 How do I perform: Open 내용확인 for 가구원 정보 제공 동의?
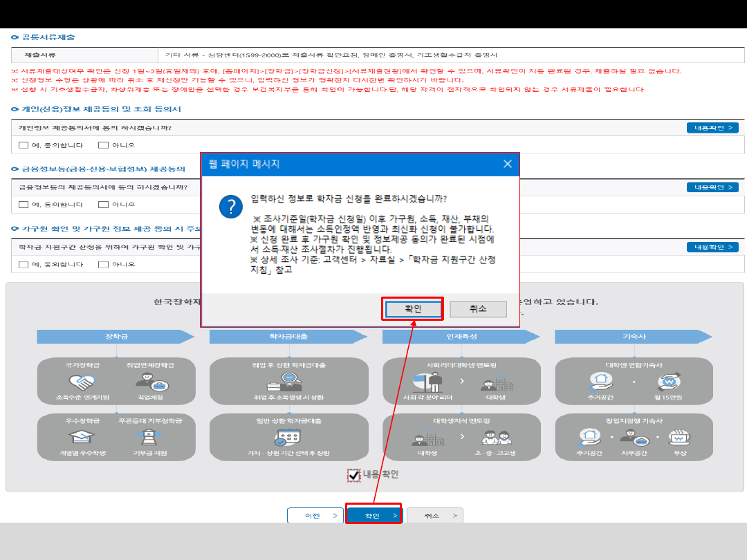click(x=712, y=248)
